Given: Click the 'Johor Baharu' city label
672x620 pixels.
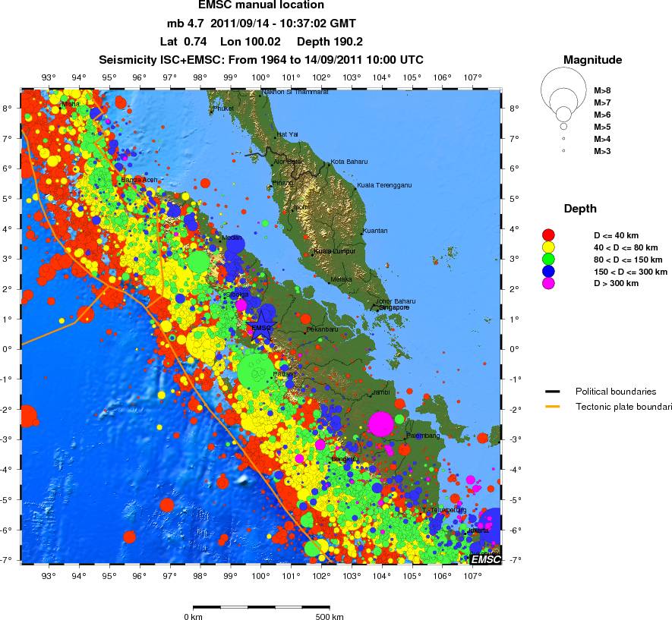Looking at the screenshot, I should 396,301.
